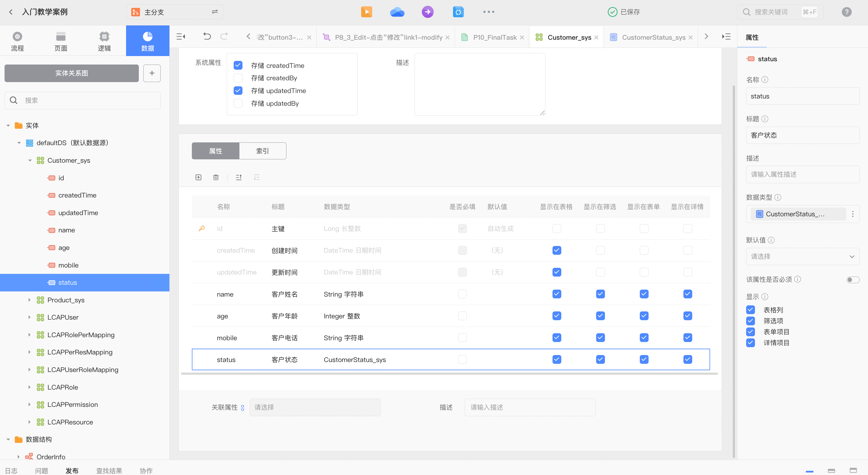868x475 pixels.
Task: Click the bottom-right maximize panel icon
Action: (x=853, y=470)
